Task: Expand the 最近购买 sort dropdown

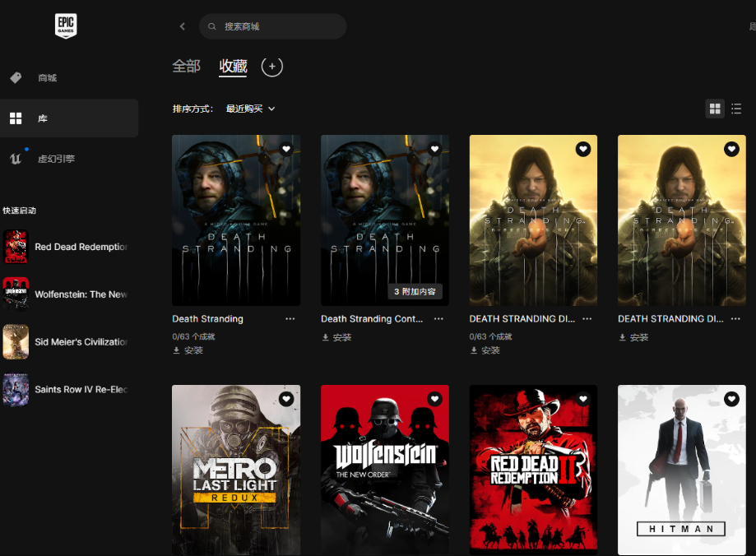Action: click(251, 109)
